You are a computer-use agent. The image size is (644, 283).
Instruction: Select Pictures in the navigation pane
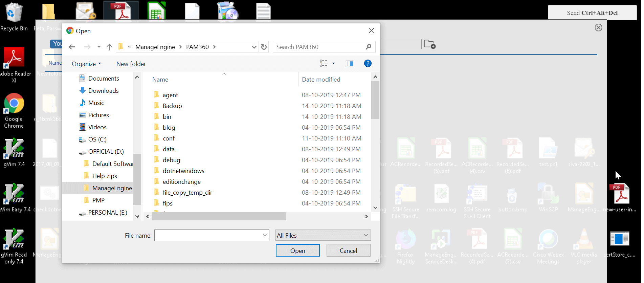tap(94, 115)
